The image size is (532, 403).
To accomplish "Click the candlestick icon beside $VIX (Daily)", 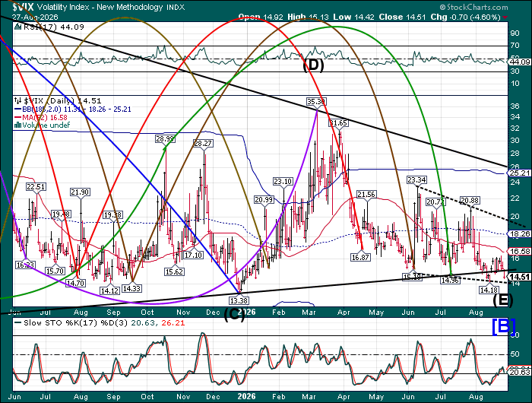I will pos(17,100).
